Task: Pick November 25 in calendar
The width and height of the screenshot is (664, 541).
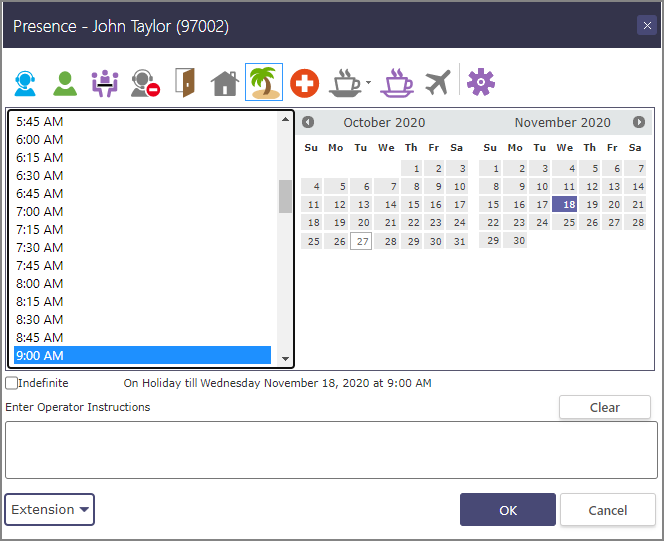Action: pos(564,222)
